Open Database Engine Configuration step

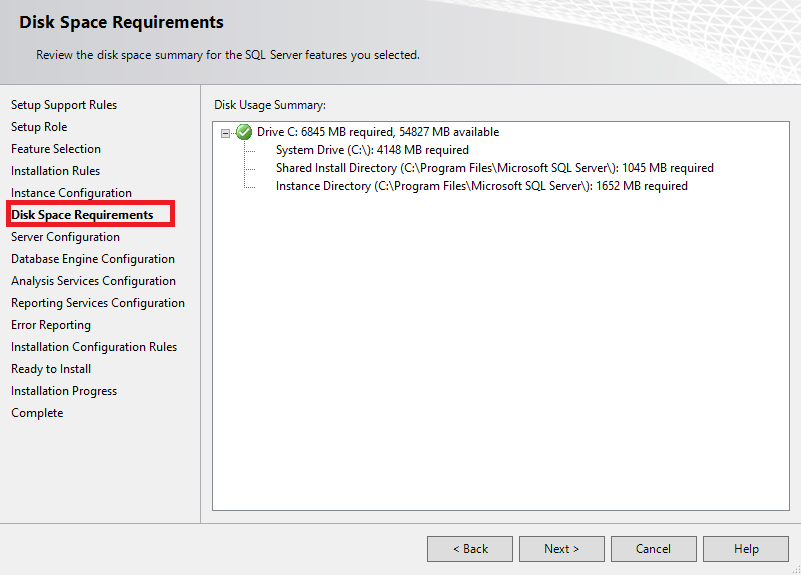93,259
